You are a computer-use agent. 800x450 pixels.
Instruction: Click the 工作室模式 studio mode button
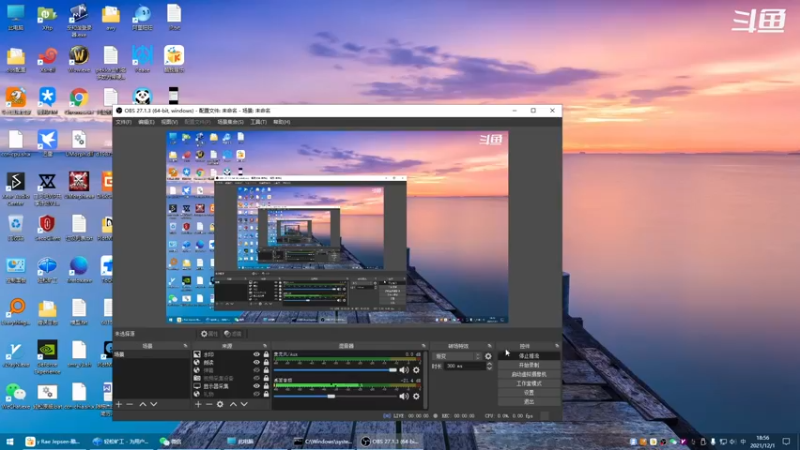pos(529,383)
